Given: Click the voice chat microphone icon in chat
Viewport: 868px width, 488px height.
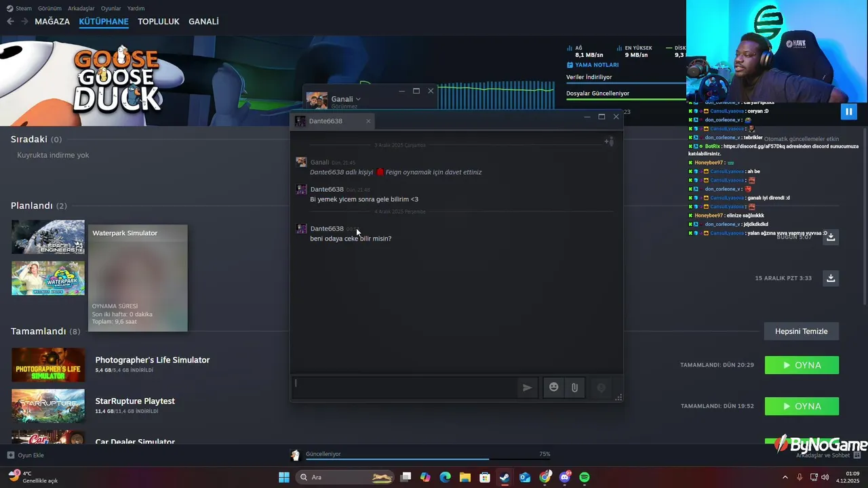Looking at the screenshot, I should (x=601, y=388).
